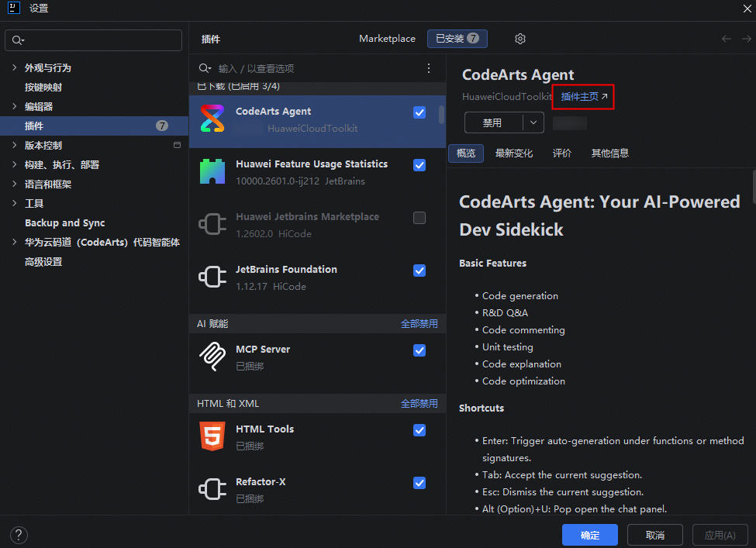Uncheck the CodeArts Agent plugin checkbox
The width and height of the screenshot is (756, 548).
point(419,112)
